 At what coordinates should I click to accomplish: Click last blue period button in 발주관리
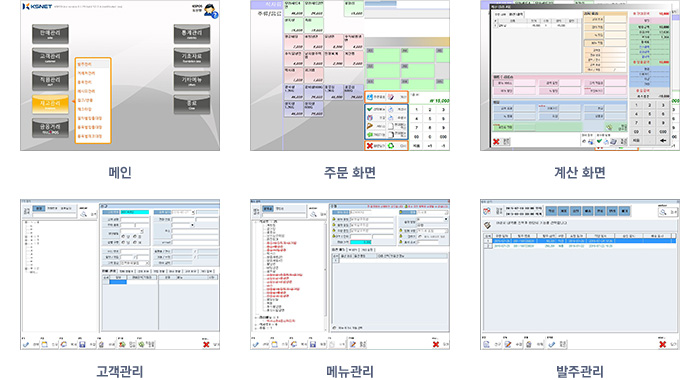point(625,210)
